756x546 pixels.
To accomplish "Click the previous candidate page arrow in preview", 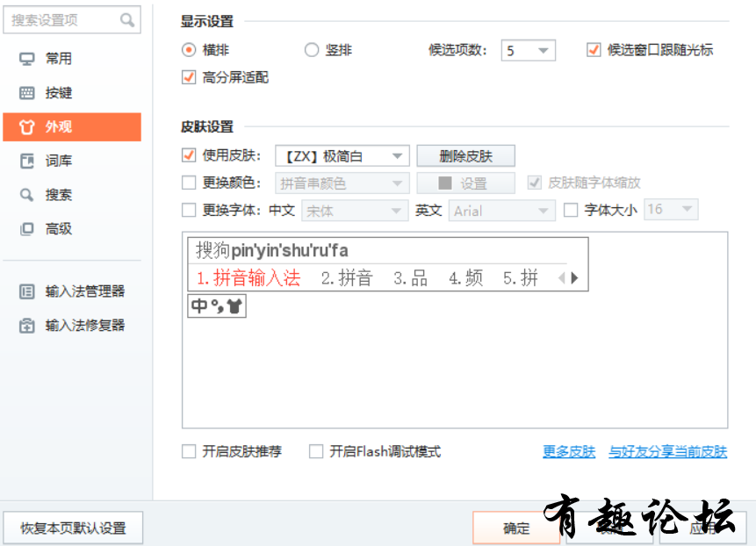I will point(562,278).
